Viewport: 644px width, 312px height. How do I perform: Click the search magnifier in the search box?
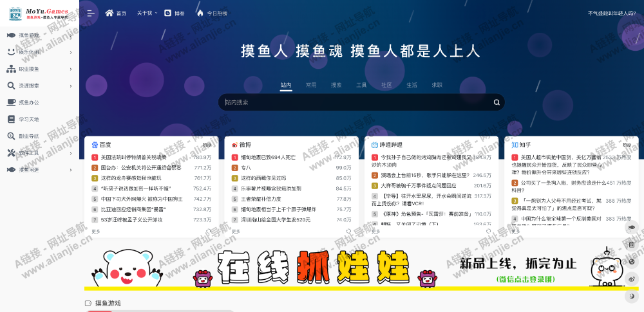[497, 102]
